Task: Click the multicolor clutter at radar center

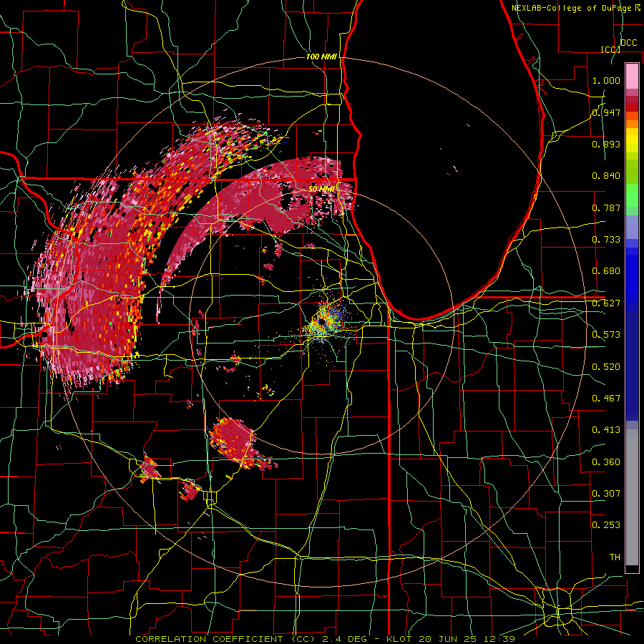Action: [324, 323]
